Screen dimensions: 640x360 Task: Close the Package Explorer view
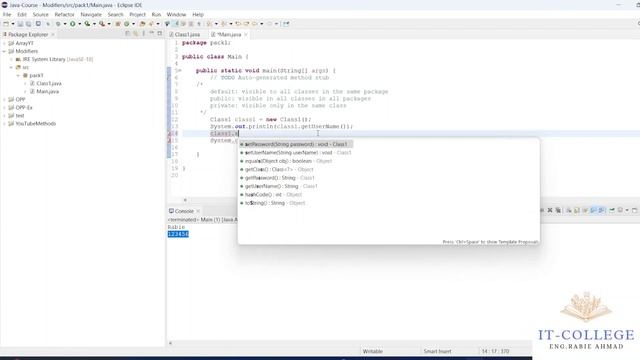coord(53,35)
